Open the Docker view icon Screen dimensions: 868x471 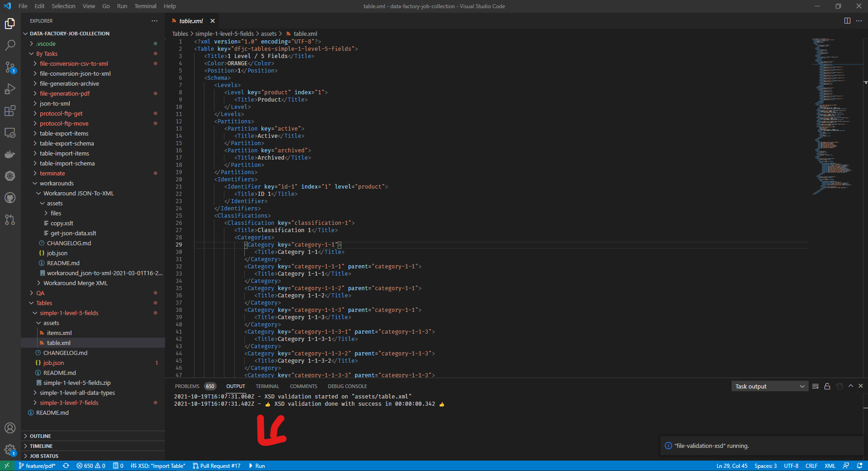(x=10, y=154)
